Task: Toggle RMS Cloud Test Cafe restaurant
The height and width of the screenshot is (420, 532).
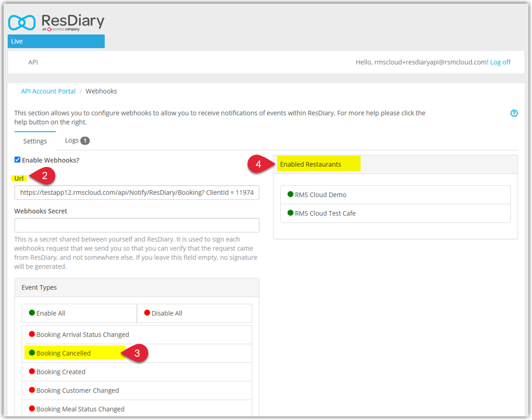Action: pyautogui.click(x=395, y=214)
